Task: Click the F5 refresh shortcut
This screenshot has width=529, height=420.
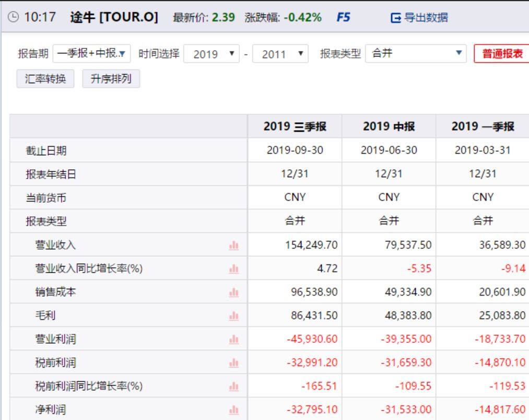Action: tap(344, 17)
